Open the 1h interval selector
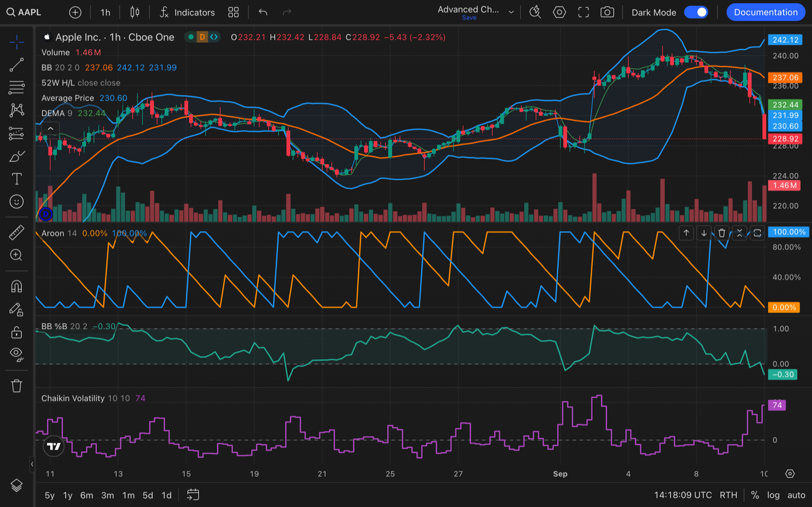Viewport: 812px width, 507px height. [x=106, y=12]
